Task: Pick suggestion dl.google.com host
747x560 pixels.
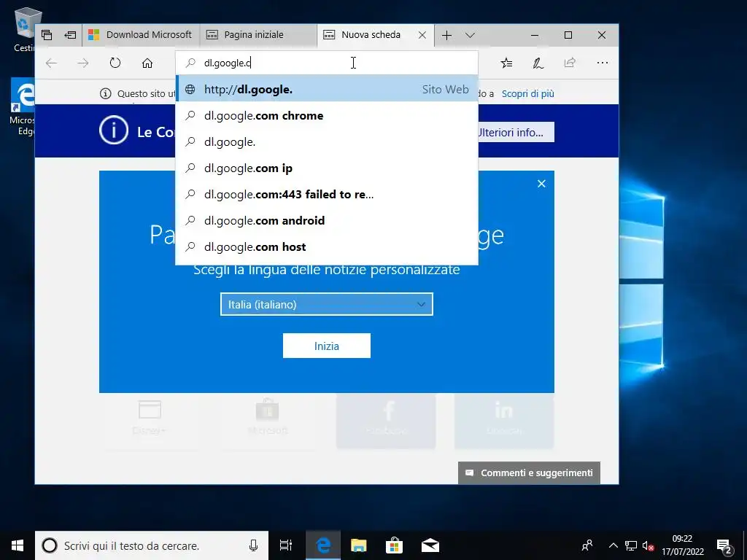Action: [x=327, y=246]
